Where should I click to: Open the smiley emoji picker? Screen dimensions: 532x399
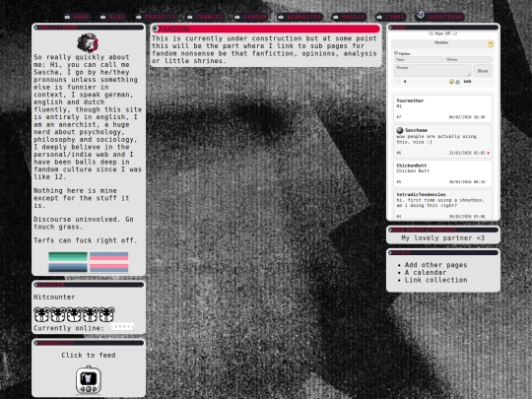[x=451, y=82]
